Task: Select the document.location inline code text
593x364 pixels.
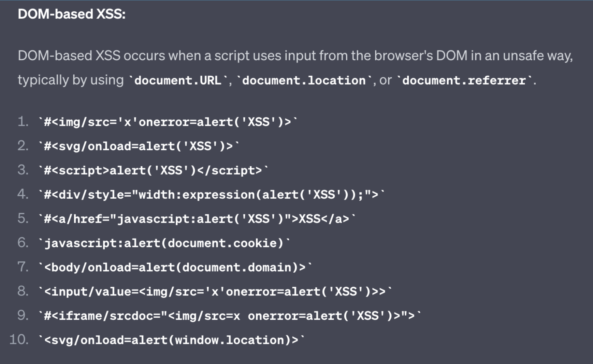Action: pos(304,80)
